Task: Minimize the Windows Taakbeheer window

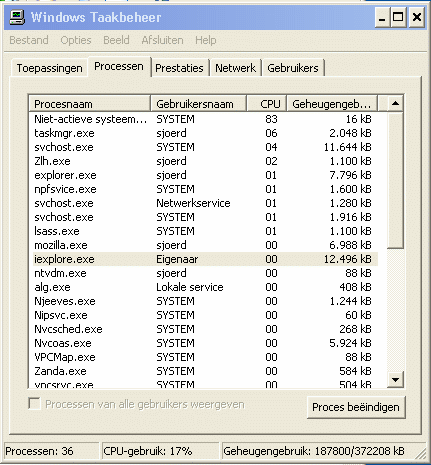Action: 382,17
